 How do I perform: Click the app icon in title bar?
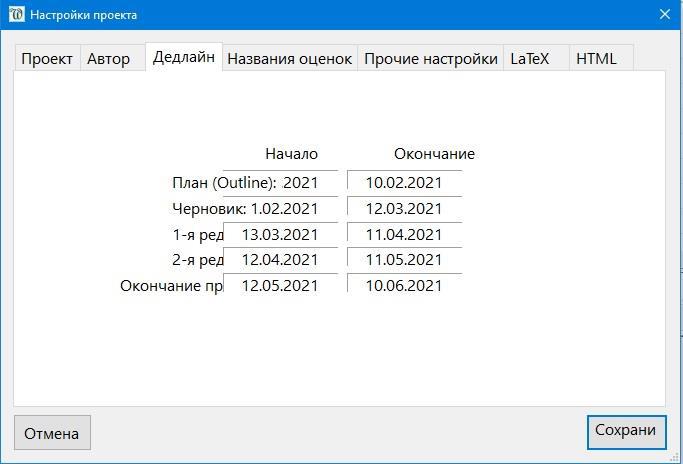click(x=15, y=15)
